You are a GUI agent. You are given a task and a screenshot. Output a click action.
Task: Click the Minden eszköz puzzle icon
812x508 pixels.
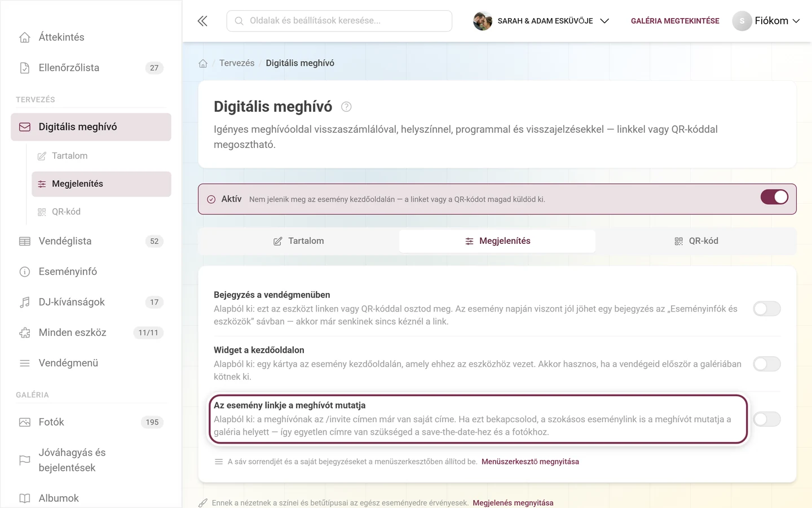[25, 332]
